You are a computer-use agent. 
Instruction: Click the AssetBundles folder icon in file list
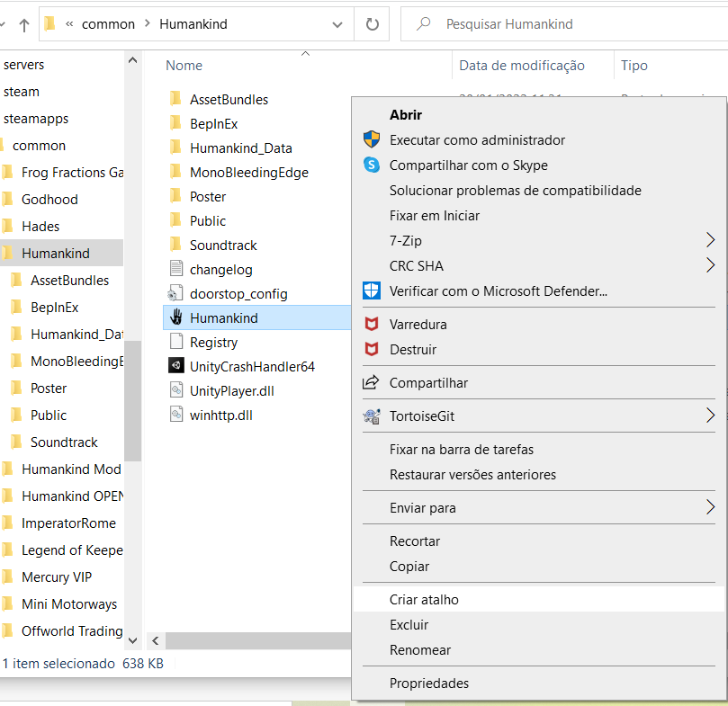point(175,98)
